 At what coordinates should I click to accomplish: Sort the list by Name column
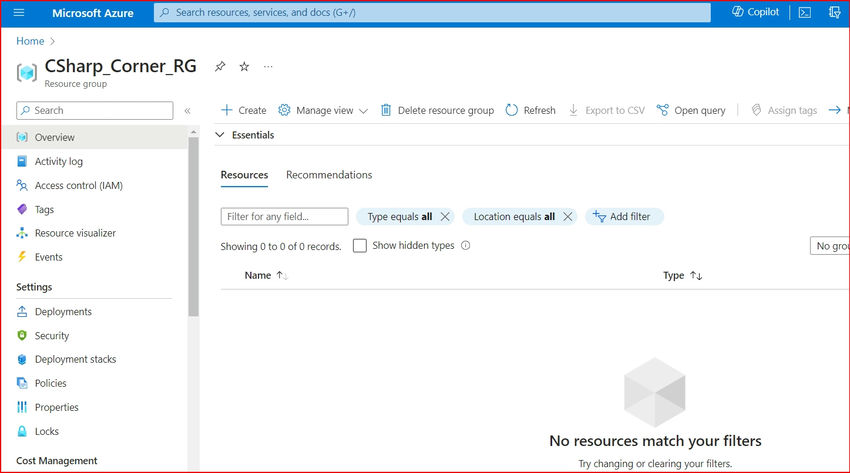[x=266, y=275]
